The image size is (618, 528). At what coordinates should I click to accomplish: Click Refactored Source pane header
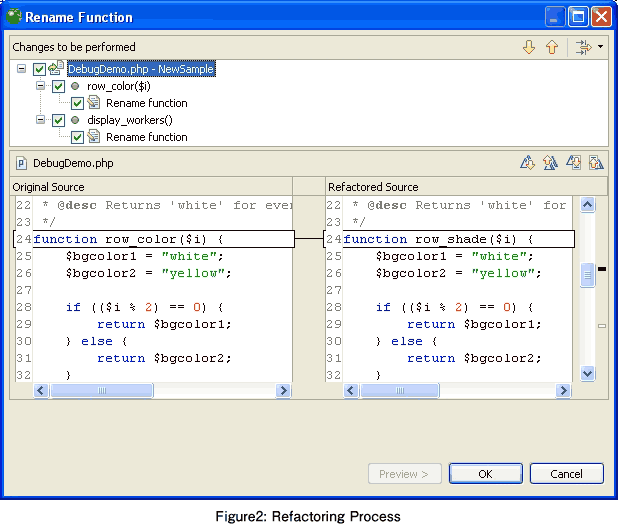[x=467, y=187]
